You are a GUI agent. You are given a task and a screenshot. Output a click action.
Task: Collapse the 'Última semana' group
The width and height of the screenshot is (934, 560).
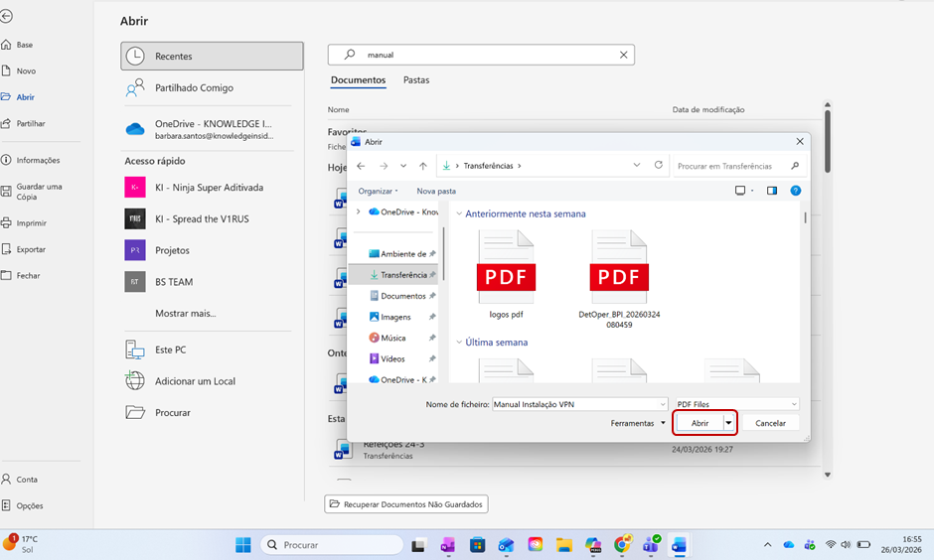click(459, 343)
